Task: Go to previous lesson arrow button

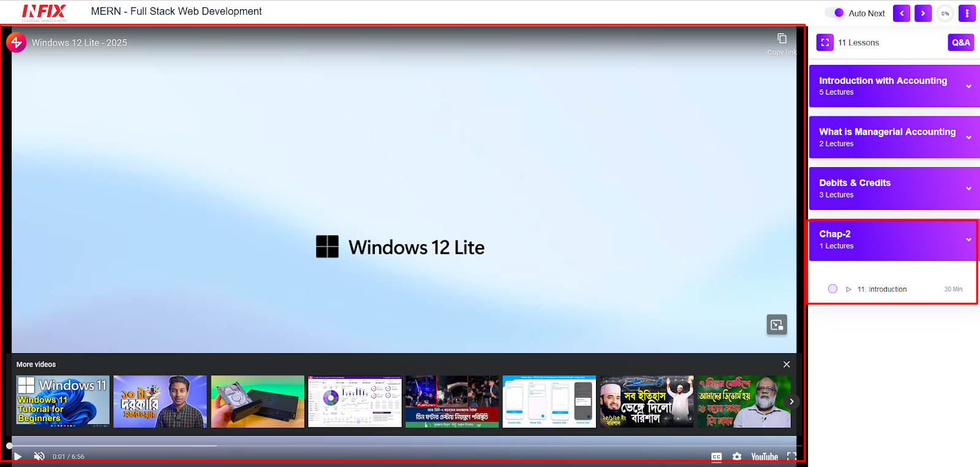Action: click(x=902, y=13)
